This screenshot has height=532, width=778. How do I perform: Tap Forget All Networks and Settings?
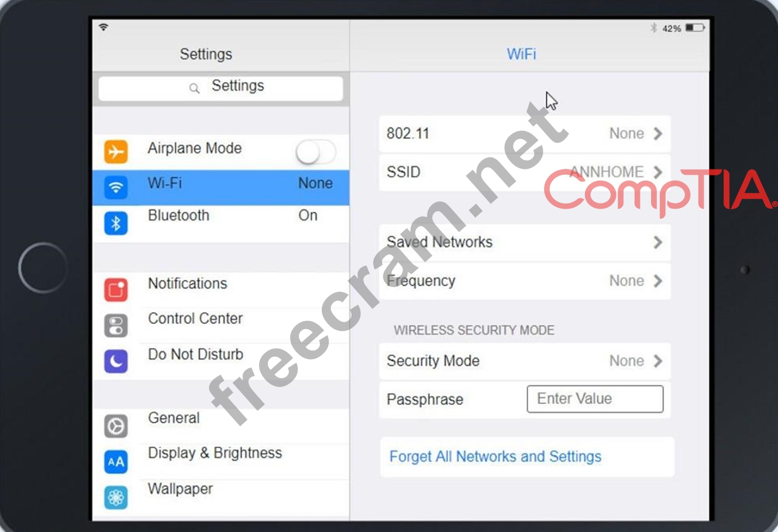[495, 457]
